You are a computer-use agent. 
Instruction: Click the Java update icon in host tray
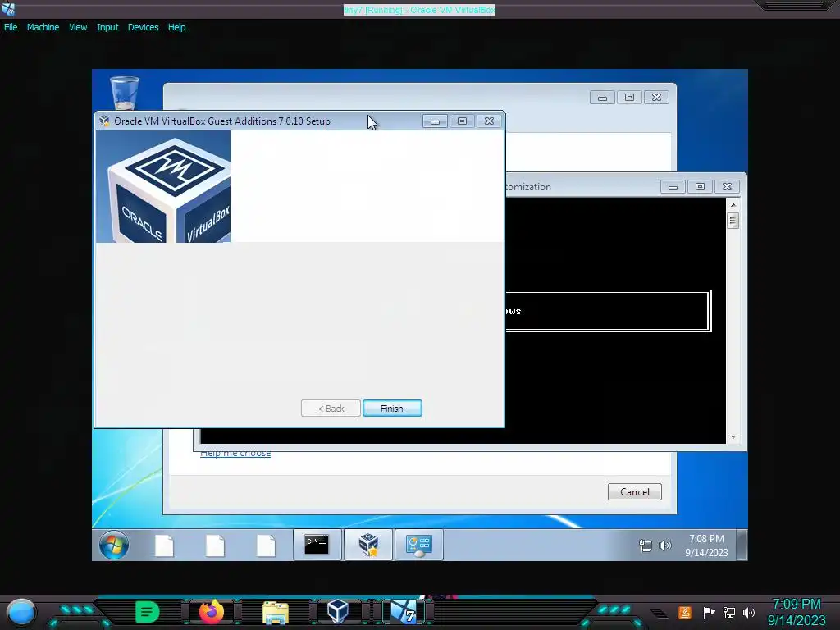[x=685, y=612]
